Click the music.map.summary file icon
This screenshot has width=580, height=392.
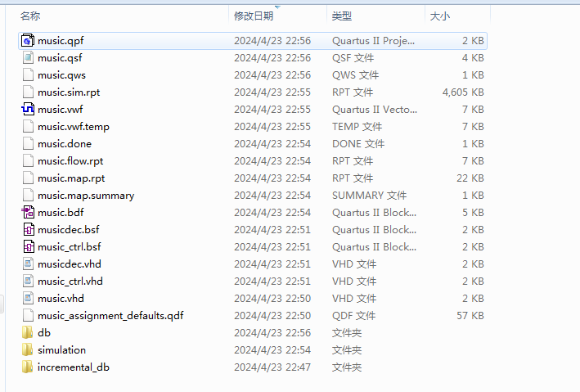(x=28, y=195)
